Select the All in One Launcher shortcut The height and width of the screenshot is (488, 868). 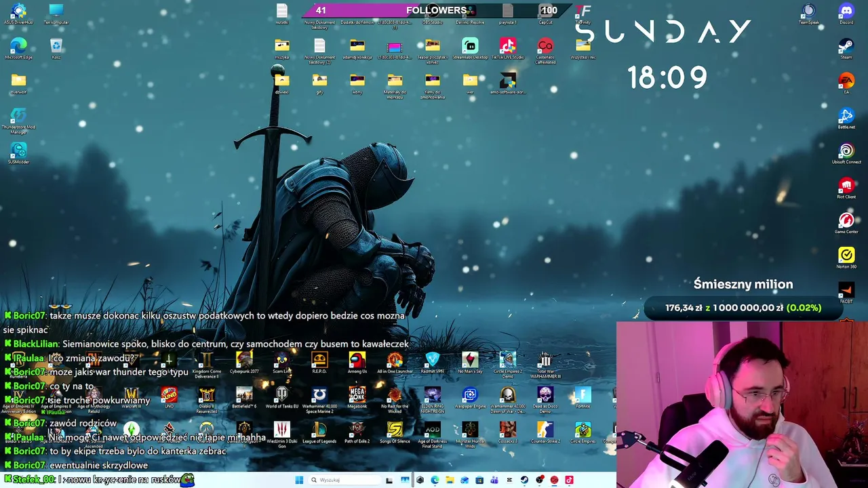[395, 363]
